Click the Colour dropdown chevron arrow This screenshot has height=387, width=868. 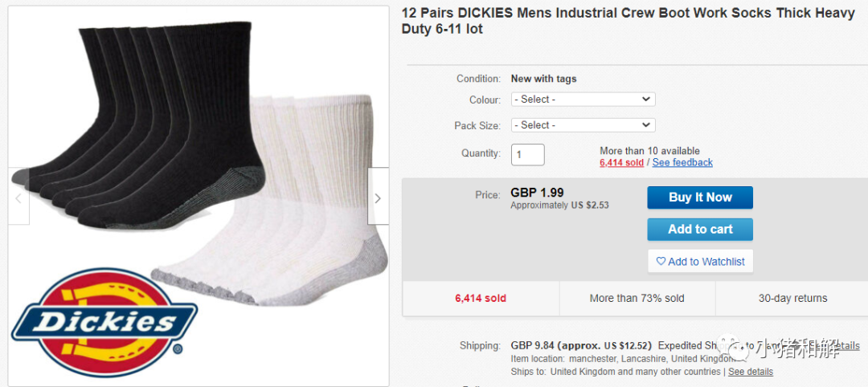(x=645, y=100)
